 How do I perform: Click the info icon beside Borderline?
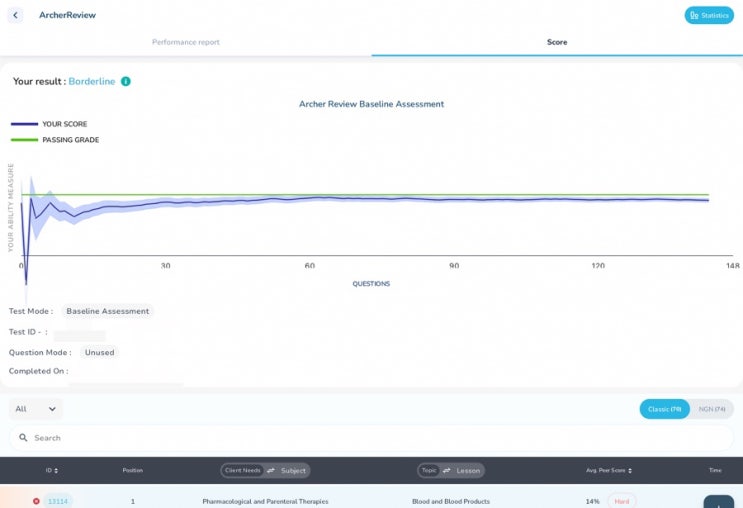point(126,81)
